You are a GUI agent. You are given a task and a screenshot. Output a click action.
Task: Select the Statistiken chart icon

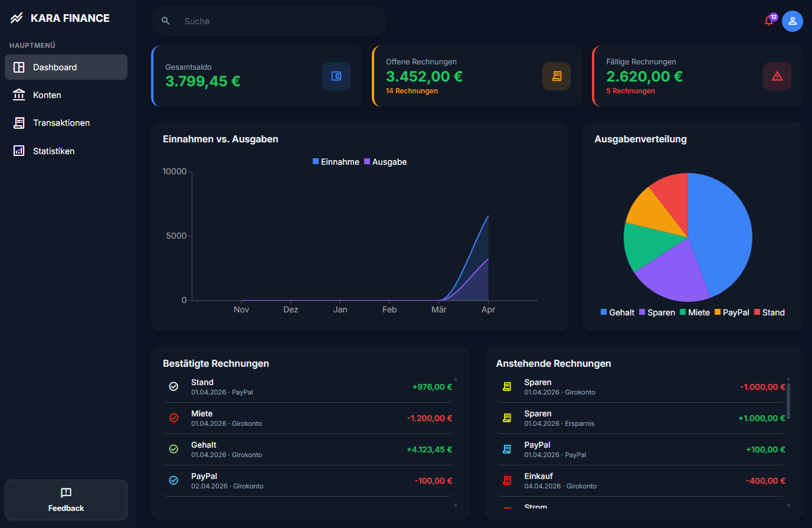(x=18, y=151)
